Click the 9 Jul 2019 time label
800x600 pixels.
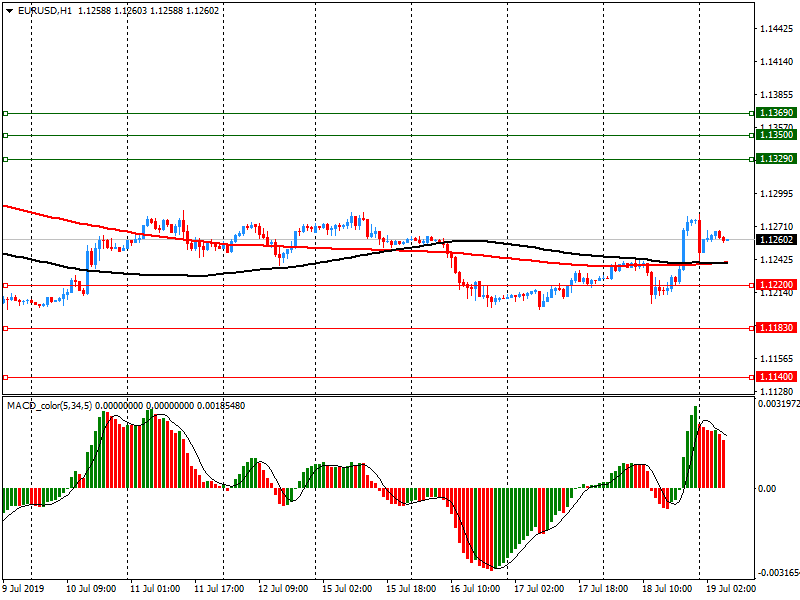23,589
